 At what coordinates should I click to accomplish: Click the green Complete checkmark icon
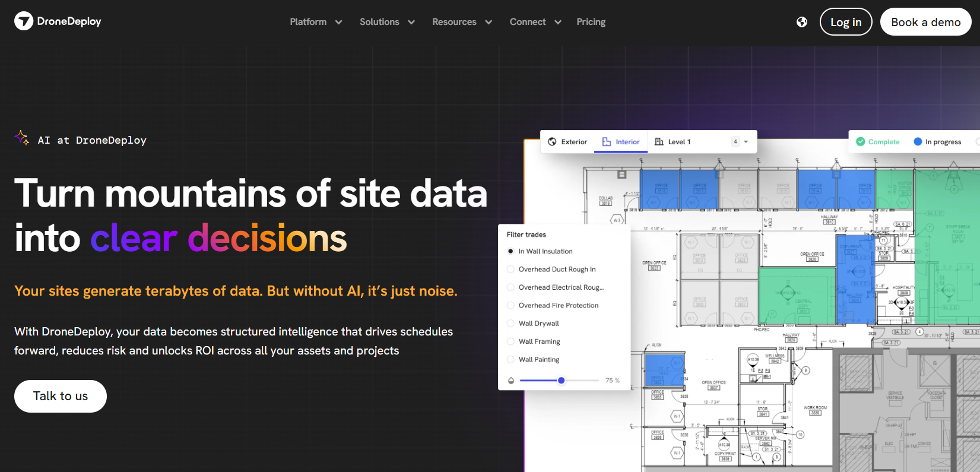pos(860,142)
